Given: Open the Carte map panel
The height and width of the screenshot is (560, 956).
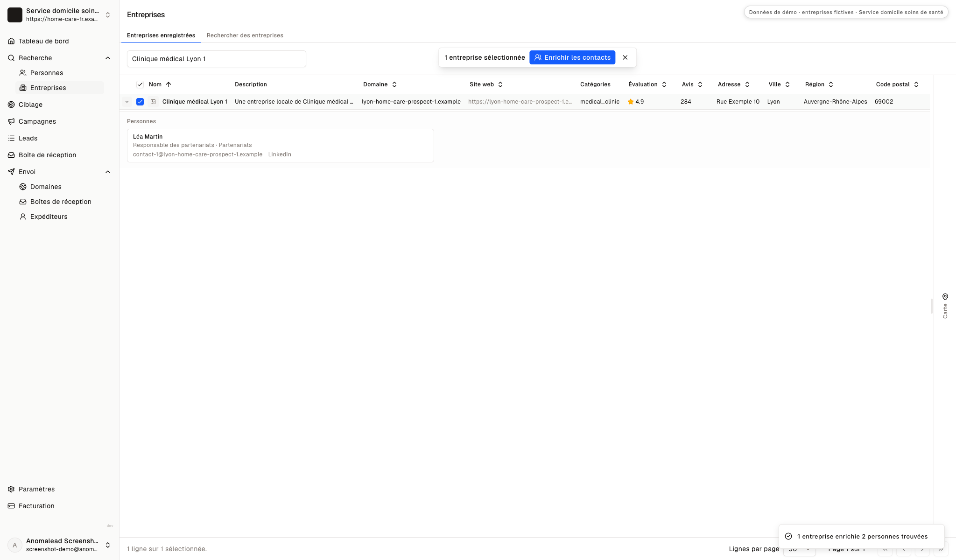Looking at the screenshot, I should 945,306.
